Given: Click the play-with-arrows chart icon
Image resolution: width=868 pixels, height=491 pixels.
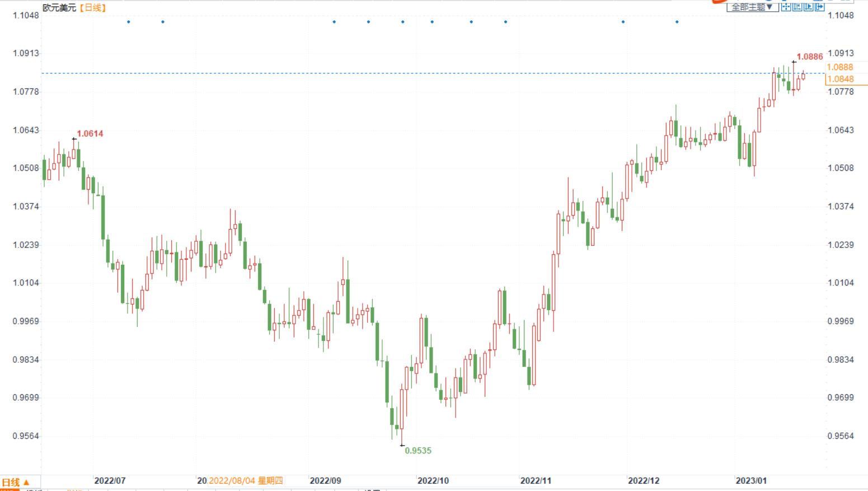Looking at the screenshot, I should point(808,7).
